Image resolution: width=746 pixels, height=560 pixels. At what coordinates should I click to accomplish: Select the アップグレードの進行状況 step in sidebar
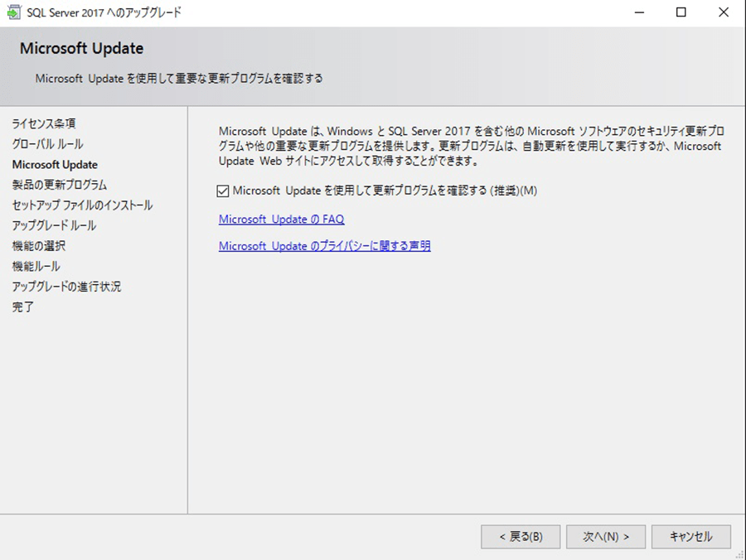click(x=66, y=287)
